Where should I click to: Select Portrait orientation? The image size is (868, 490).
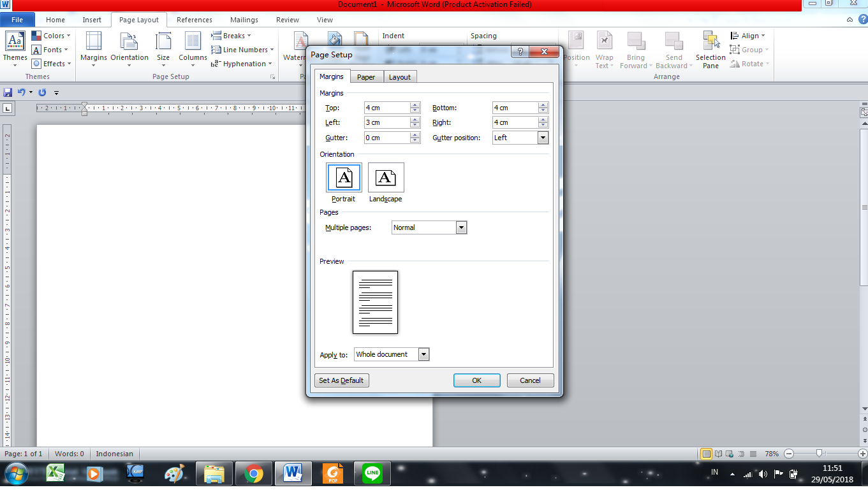pos(343,177)
